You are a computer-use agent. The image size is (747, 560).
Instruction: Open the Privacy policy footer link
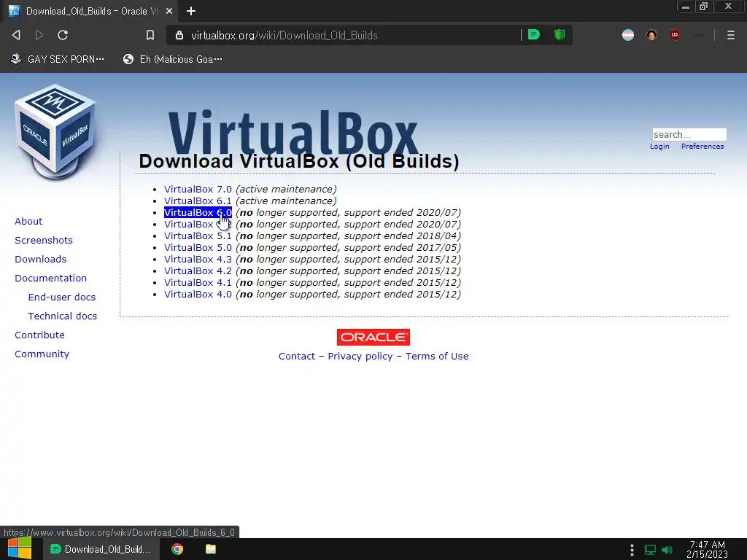[x=360, y=356]
